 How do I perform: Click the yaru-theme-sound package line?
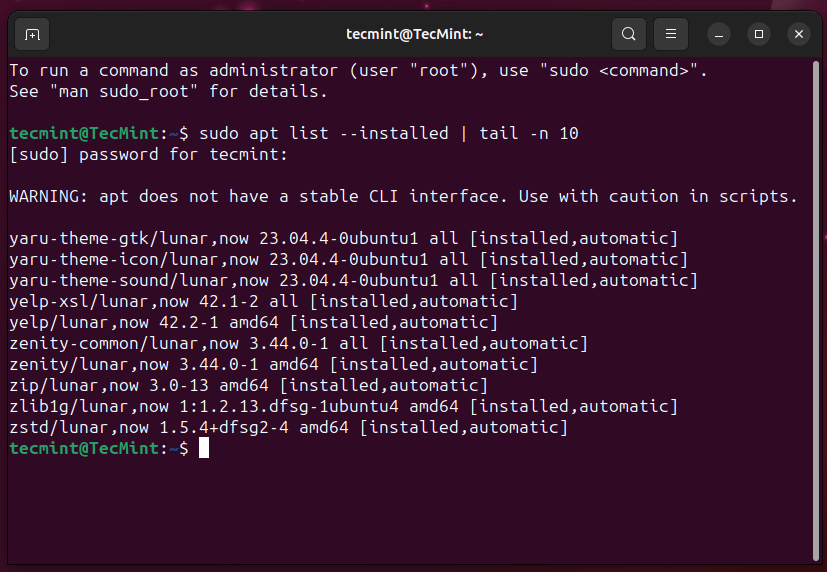[353, 280]
